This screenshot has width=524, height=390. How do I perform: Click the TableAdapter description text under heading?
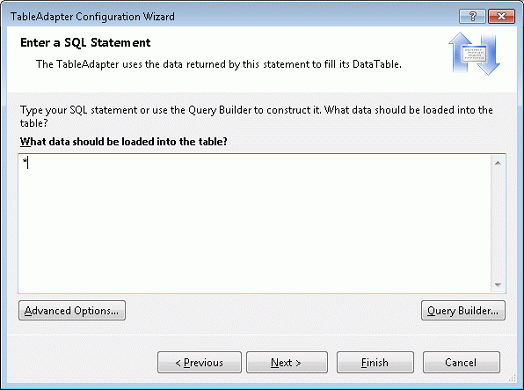tap(219, 64)
